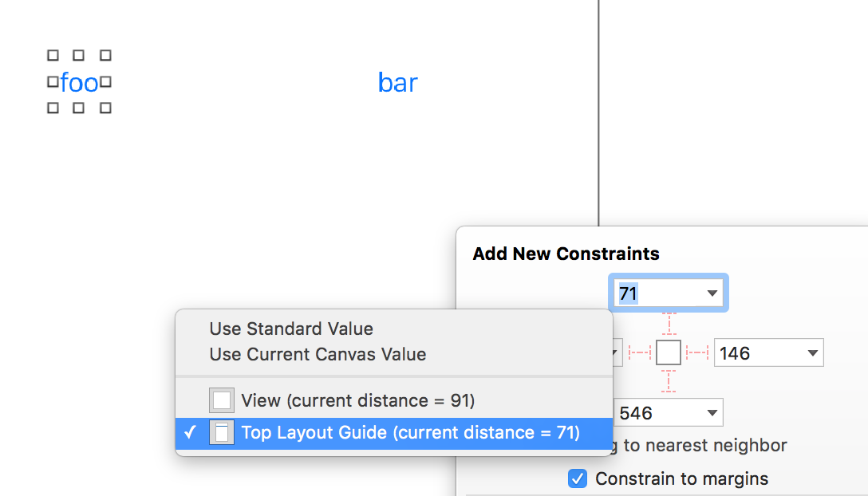
Task: Expand the dropdown arrow of the 146 field
Action: pos(812,353)
